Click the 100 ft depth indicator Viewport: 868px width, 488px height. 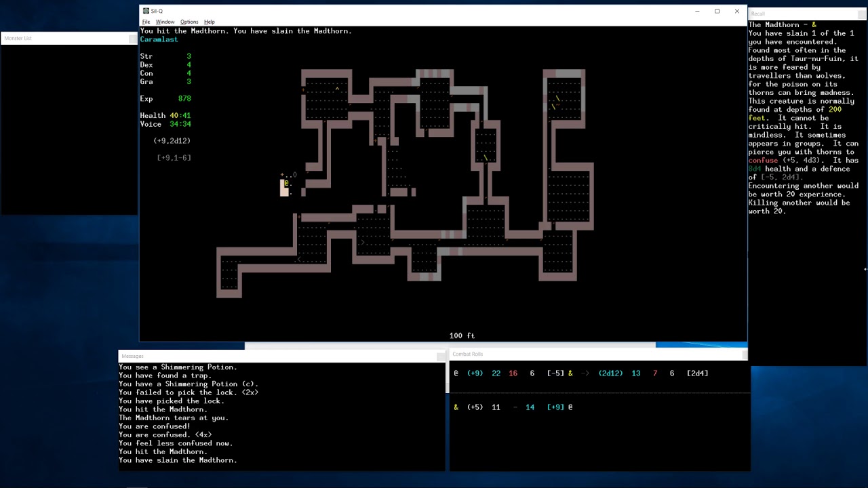(462, 335)
